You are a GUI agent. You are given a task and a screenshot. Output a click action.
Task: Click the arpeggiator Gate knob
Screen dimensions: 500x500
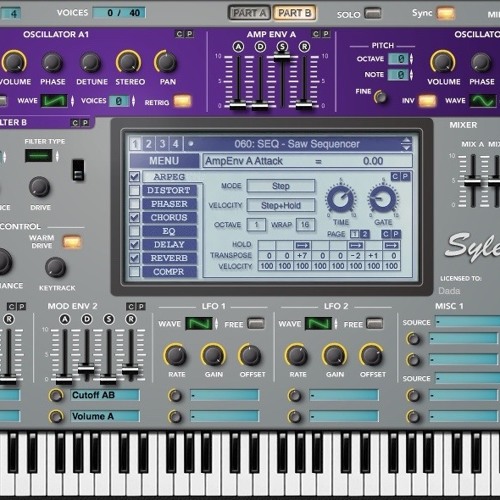pyautogui.click(x=383, y=199)
